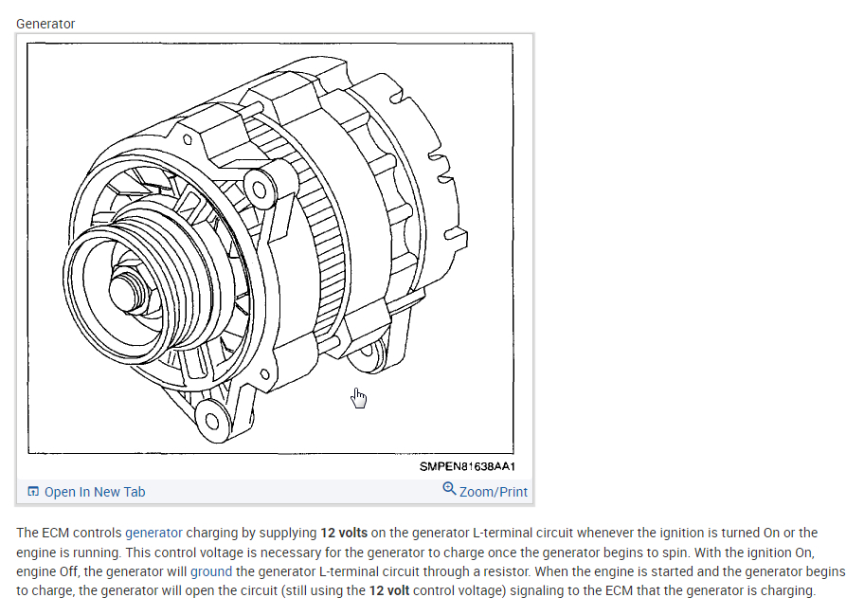
Task: Open the diagram via 'Open In New Tab' text
Action: (x=95, y=492)
